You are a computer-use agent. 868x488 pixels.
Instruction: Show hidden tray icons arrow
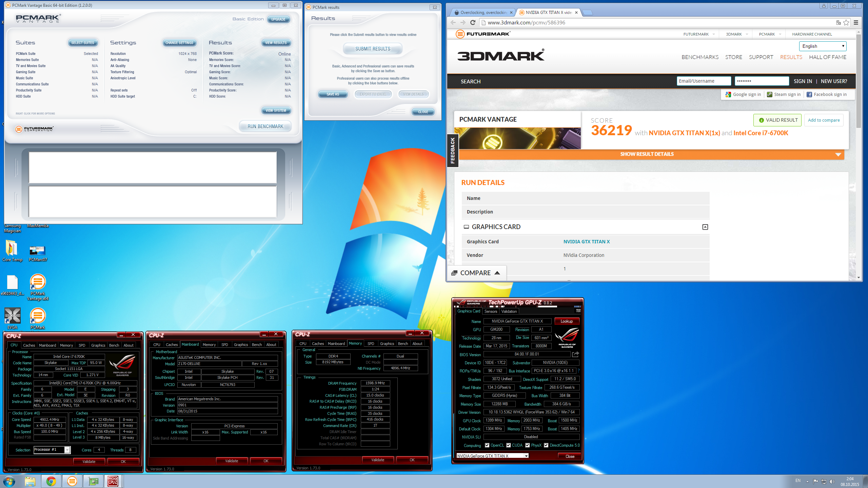coord(807,482)
